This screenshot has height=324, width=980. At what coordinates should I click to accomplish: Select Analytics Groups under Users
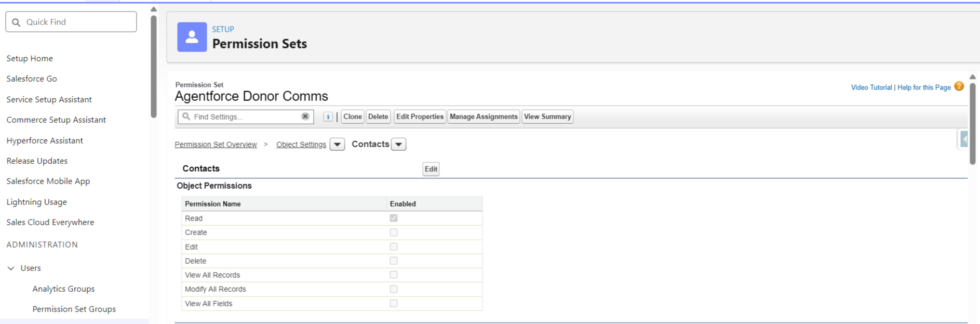coord(63,289)
